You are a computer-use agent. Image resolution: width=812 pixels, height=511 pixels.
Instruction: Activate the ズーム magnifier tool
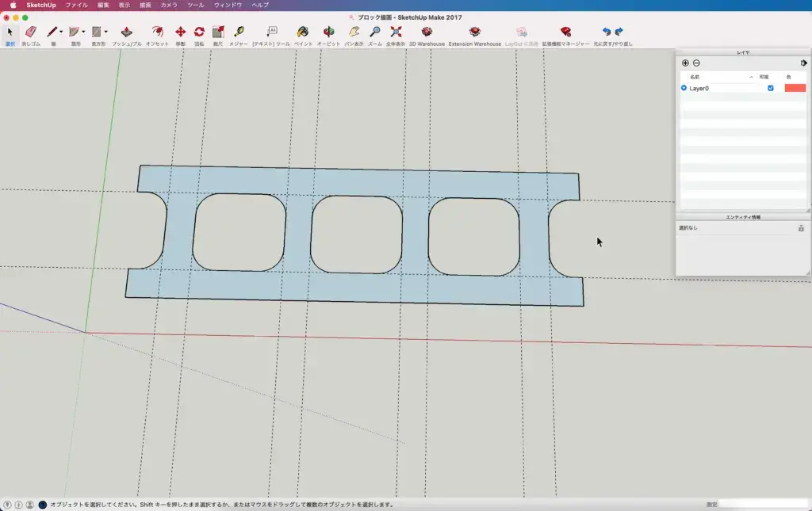click(x=375, y=32)
